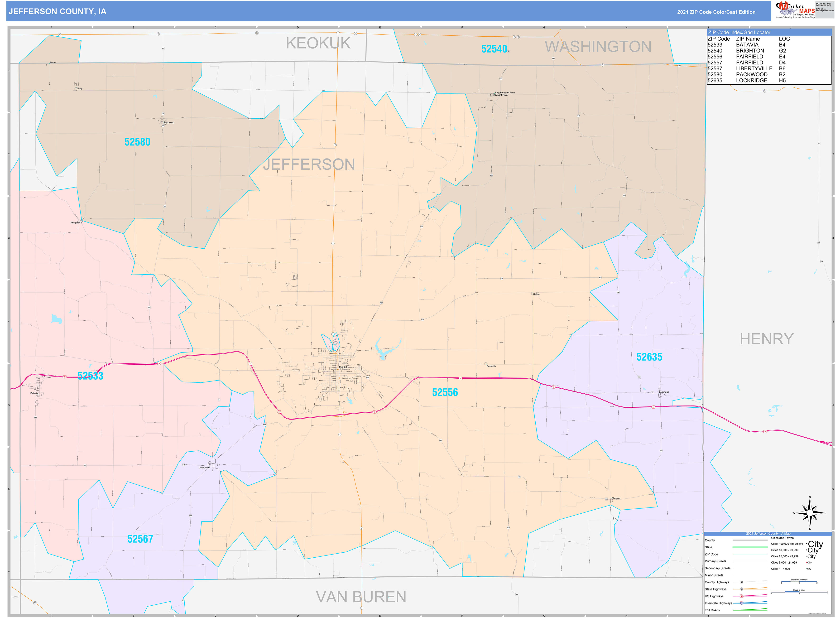Image resolution: width=840 pixels, height=618 pixels.
Task: Click the 'Primary Streets' legend entry
Action: (715, 561)
